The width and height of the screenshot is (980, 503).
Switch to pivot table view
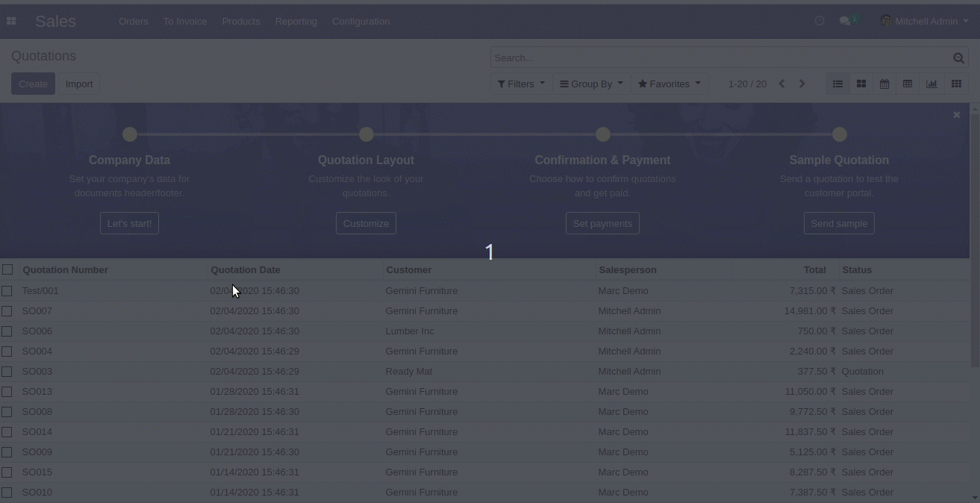pos(908,84)
